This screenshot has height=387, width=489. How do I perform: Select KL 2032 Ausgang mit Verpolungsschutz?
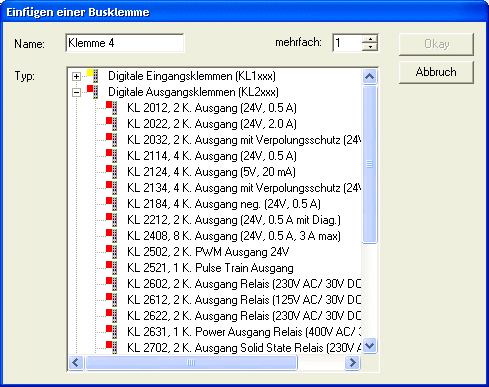(x=244, y=140)
